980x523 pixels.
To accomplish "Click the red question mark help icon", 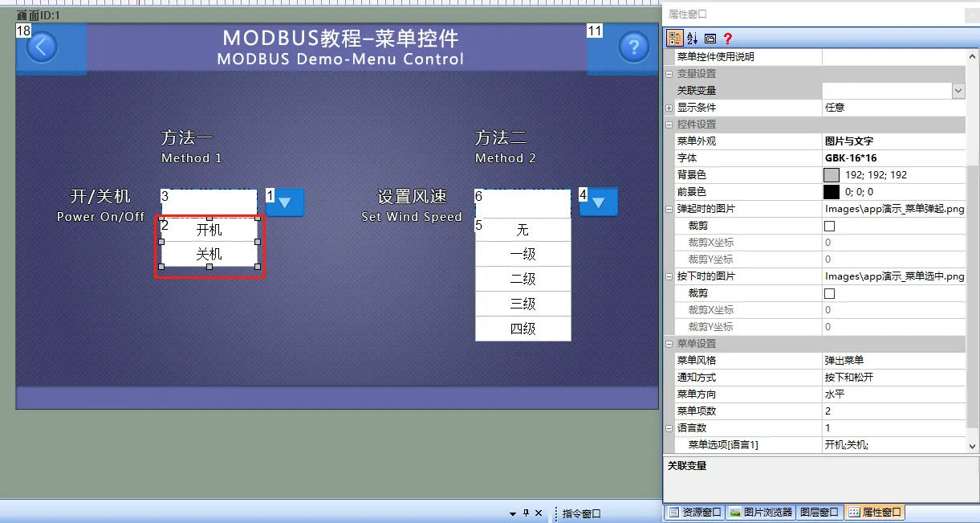I will (728, 38).
